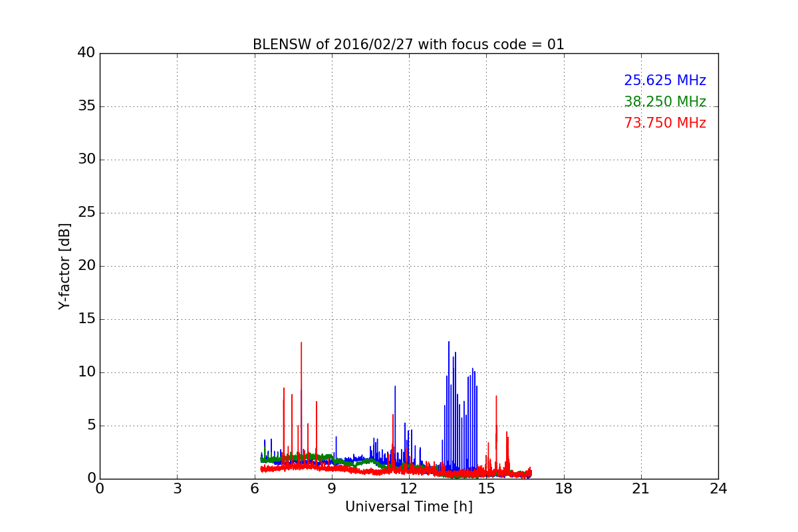798x532 pixels.
Task: Click the x-axis tick label '24'
Action: [x=718, y=489]
